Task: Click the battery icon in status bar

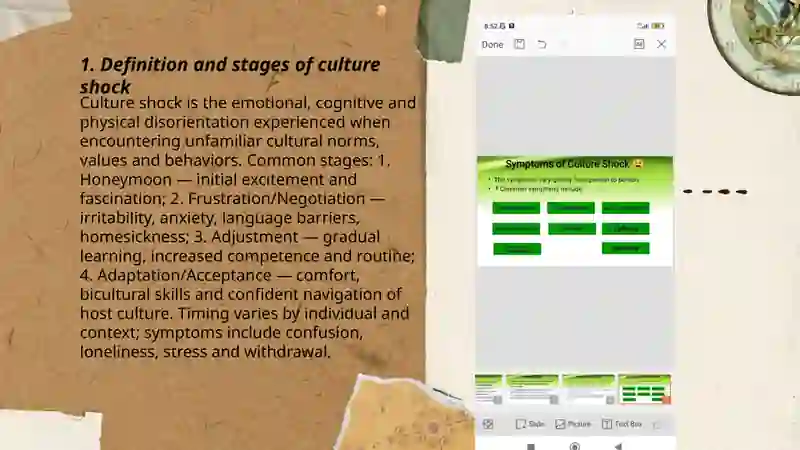Action: pos(658,26)
